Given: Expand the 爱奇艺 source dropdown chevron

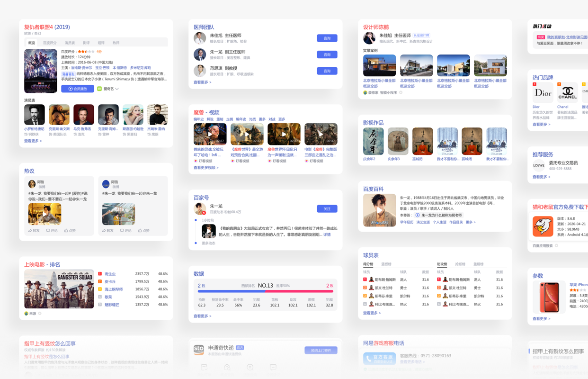Looking at the screenshot, I should [117, 89].
